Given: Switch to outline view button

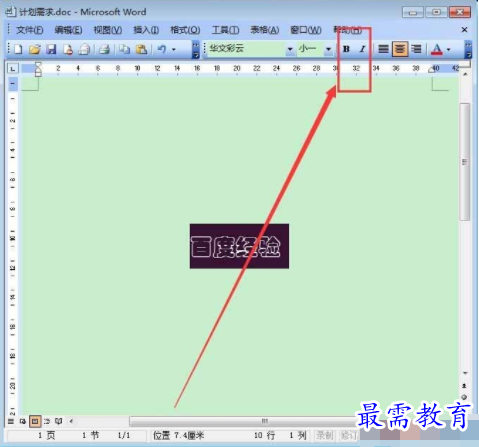Looking at the screenshot, I should (x=47, y=421).
